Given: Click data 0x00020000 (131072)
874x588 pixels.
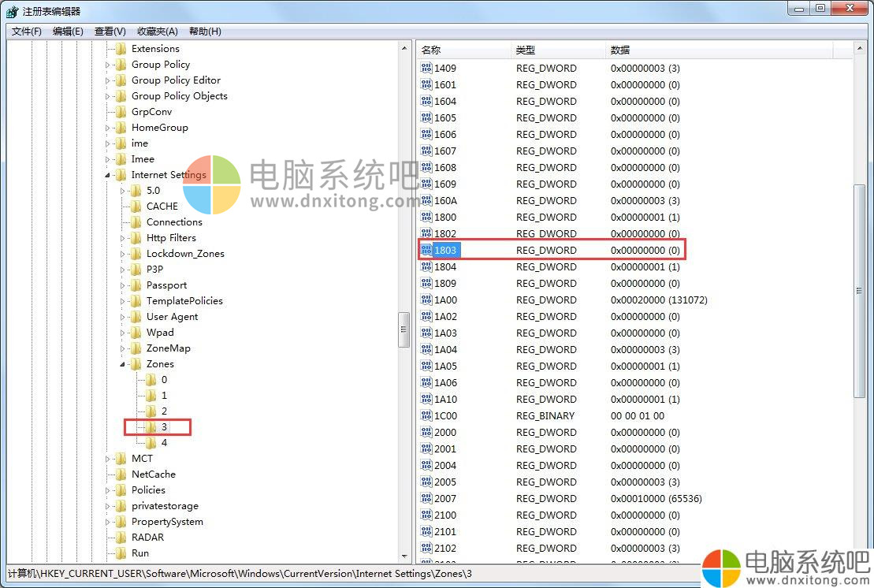Looking at the screenshot, I should click(x=659, y=300).
